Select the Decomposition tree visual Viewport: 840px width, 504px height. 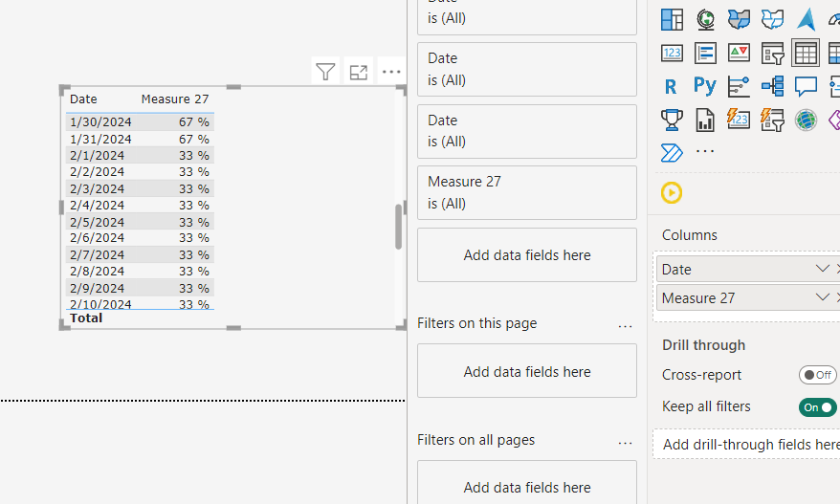pos(772,86)
